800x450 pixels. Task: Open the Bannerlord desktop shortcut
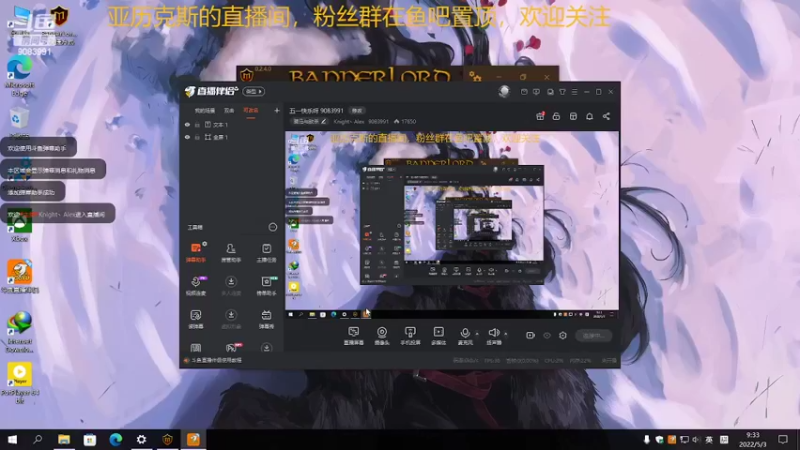pos(59,24)
